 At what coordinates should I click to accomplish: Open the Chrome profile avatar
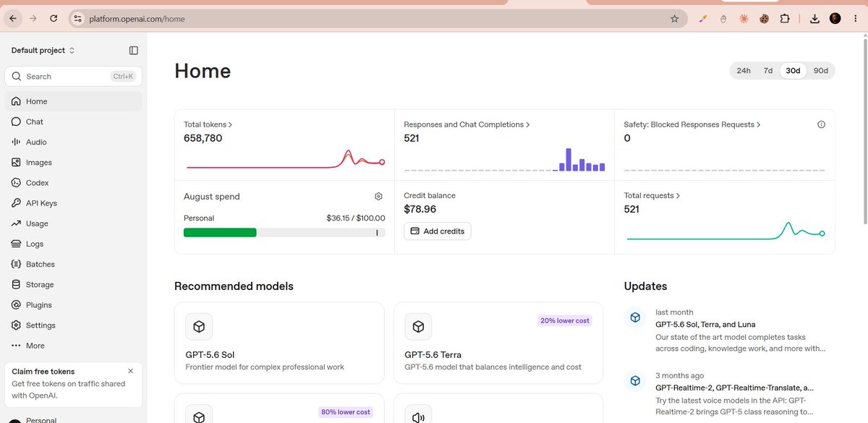pyautogui.click(x=835, y=19)
